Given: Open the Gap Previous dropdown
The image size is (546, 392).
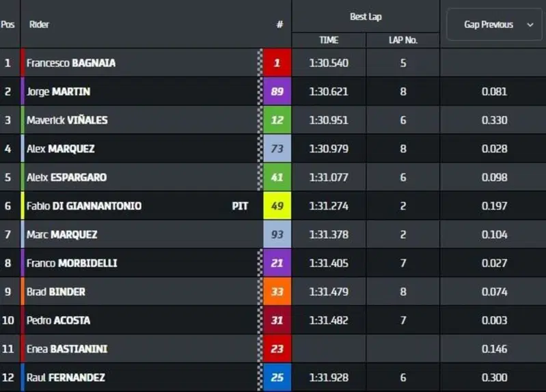Looking at the screenshot, I should (x=494, y=25).
